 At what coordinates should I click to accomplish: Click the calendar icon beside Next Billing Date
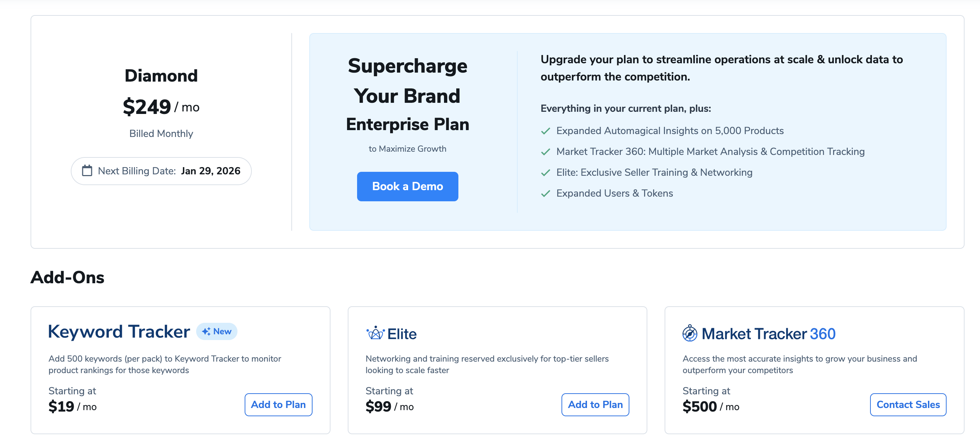click(x=87, y=171)
